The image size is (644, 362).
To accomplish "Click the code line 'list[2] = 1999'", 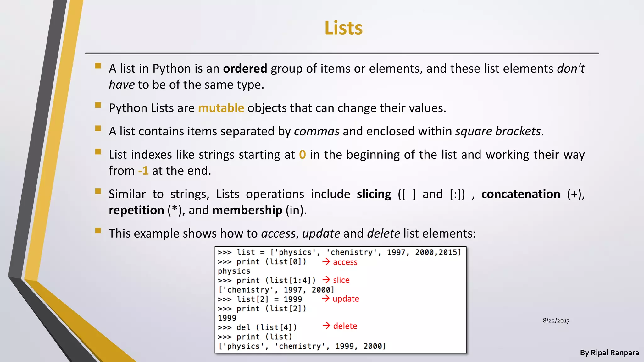I will coord(260,299).
